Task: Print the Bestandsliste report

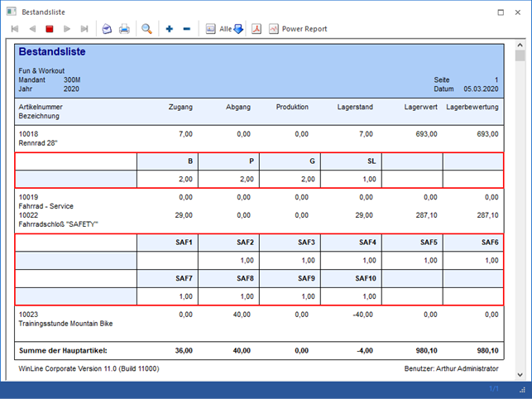Action: tap(124, 29)
